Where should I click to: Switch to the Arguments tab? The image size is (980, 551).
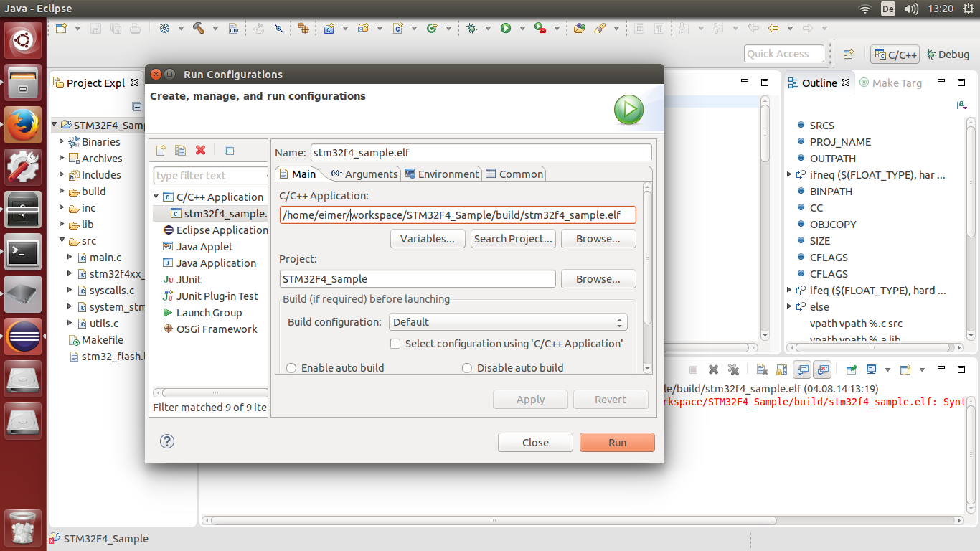[x=363, y=174]
